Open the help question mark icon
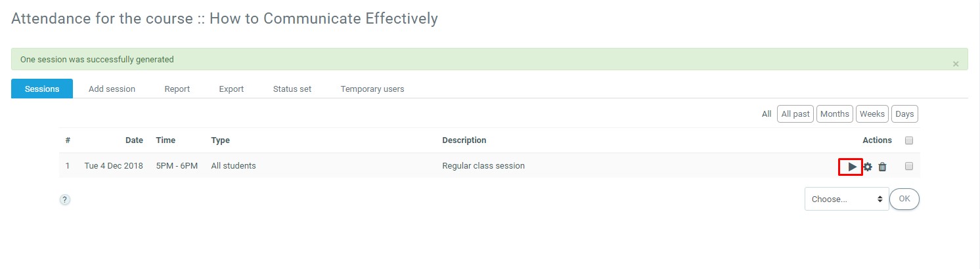Image resolution: width=980 pixels, height=269 pixels. click(x=65, y=200)
